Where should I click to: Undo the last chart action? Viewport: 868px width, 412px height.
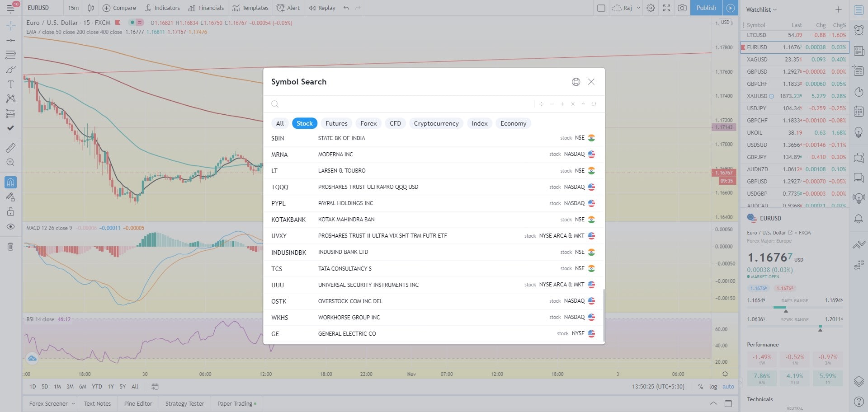346,8
